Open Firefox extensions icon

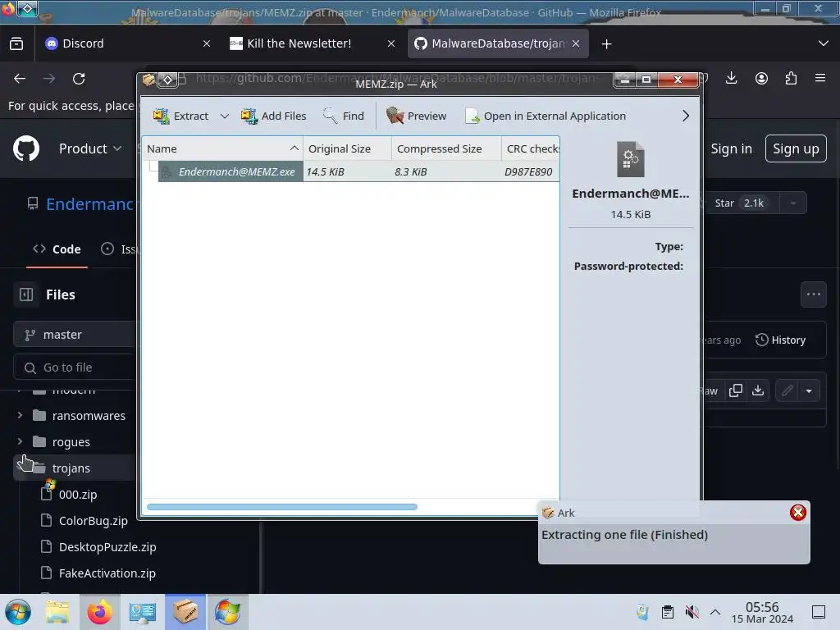tap(791, 78)
